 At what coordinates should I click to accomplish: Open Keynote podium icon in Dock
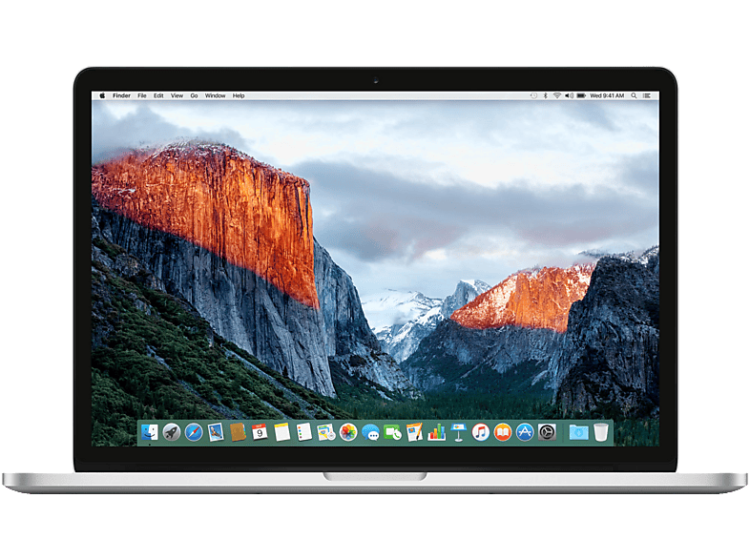458,432
